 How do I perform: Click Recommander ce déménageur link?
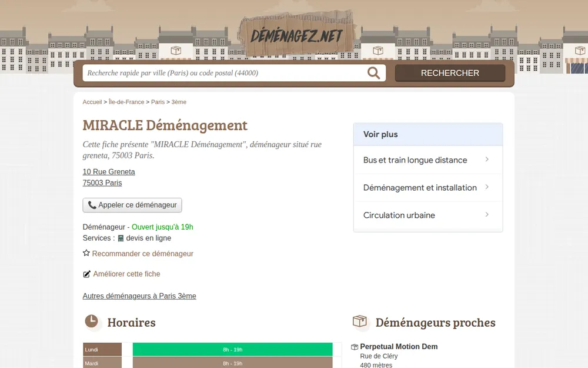(143, 253)
